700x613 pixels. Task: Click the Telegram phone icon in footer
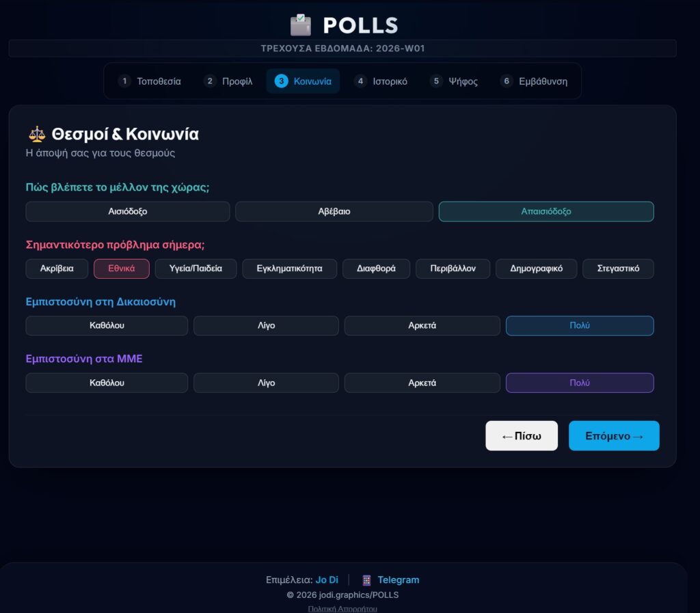coord(366,580)
